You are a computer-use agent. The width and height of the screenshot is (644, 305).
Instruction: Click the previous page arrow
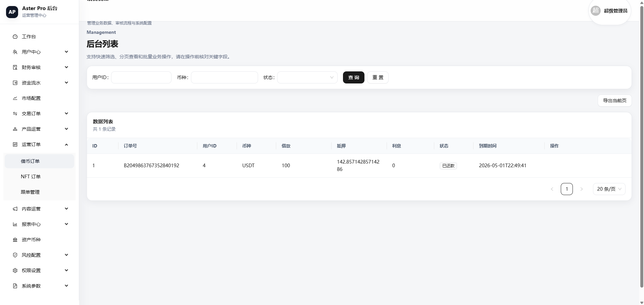[552, 189]
